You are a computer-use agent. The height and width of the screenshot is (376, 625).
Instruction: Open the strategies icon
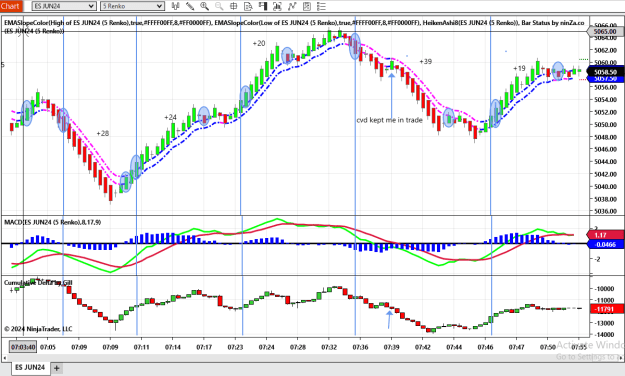307,6
